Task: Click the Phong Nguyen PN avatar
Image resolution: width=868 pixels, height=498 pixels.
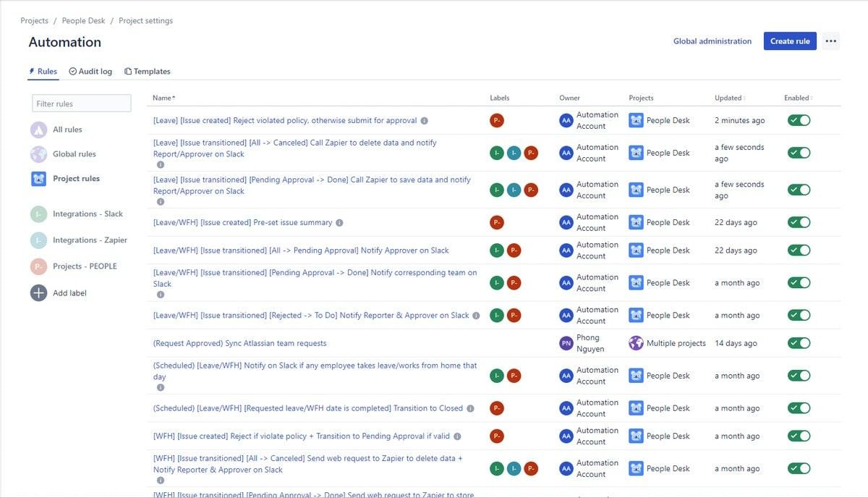Action: click(566, 343)
